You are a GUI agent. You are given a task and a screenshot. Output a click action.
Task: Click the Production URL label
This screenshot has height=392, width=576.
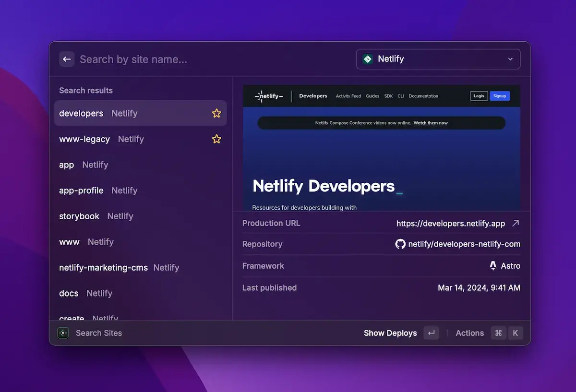[271, 223]
